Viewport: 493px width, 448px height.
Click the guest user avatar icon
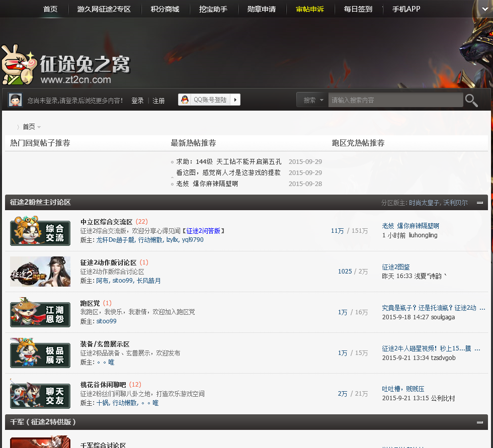tap(15, 100)
